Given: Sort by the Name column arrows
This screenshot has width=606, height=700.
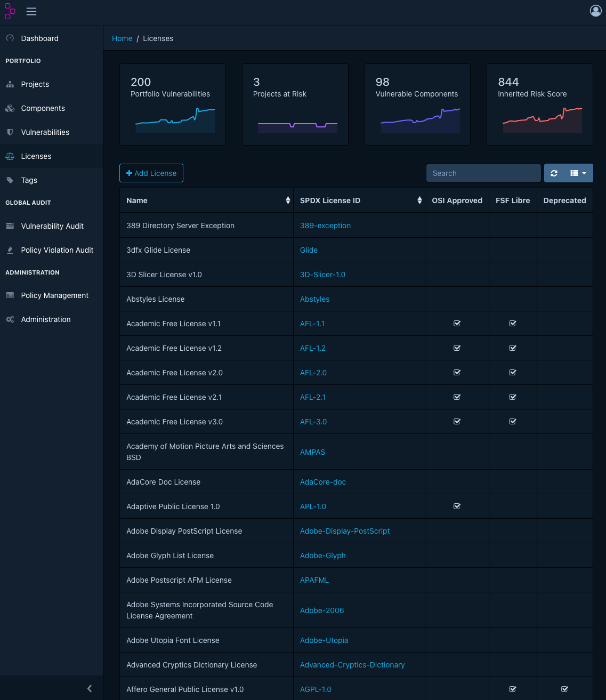Looking at the screenshot, I should [288, 200].
